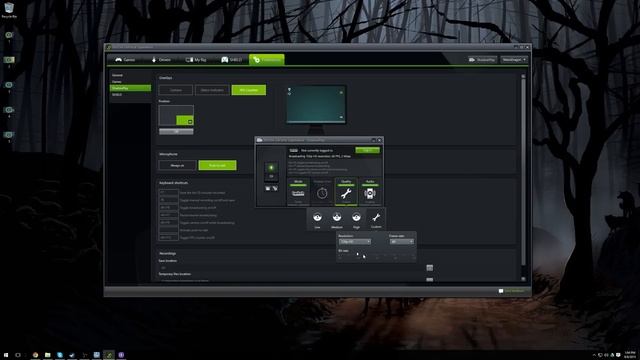The image size is (640, 360).
Task: Set microphone to Always on
Action: click(177, 165)
